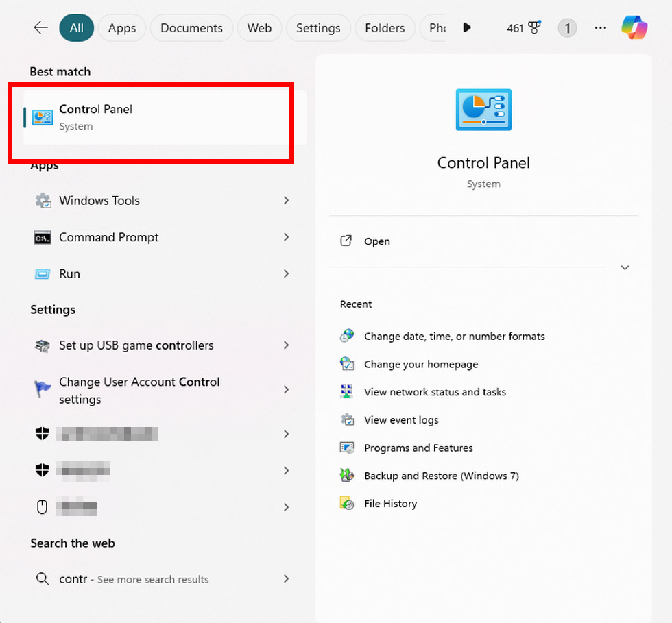
Task: Click the Windows Tools icon
Action: click(43, 201)
